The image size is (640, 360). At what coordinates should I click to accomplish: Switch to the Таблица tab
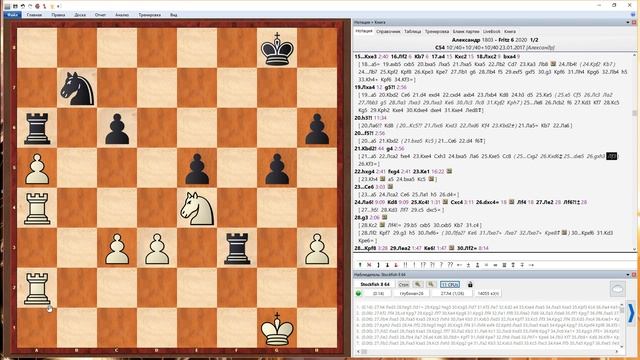(x=412, y=31)
